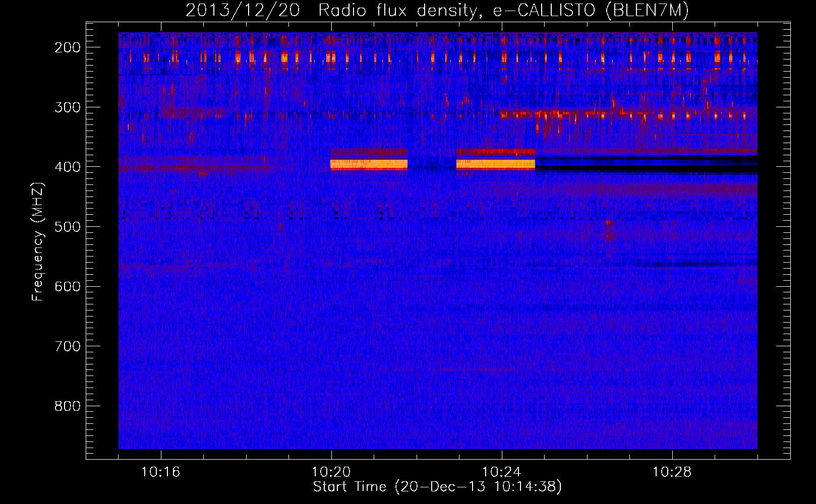Click the 300 frequency tick label

click(67, 107)
